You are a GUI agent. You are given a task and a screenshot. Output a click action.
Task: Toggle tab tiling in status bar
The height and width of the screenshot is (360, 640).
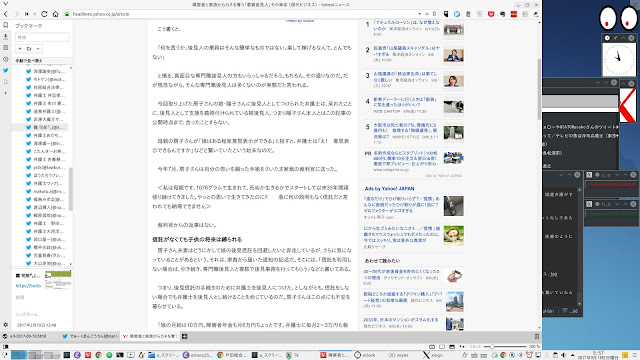(442, 347)
